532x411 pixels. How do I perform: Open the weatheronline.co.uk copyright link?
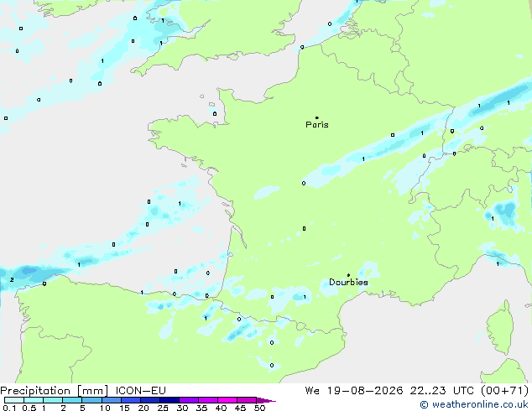pyautogui.click(x=474, y=404)
